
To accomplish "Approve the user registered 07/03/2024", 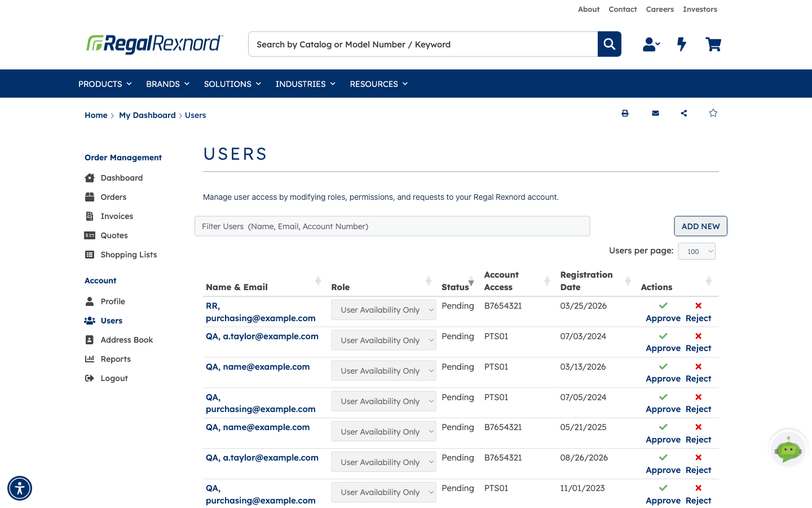I will tap(663, 343).
